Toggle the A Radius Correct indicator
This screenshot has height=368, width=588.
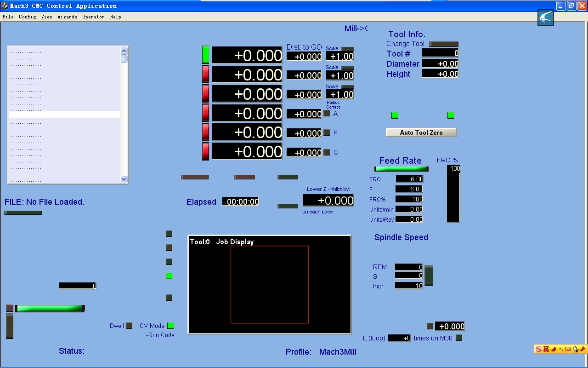coord(327,114)
